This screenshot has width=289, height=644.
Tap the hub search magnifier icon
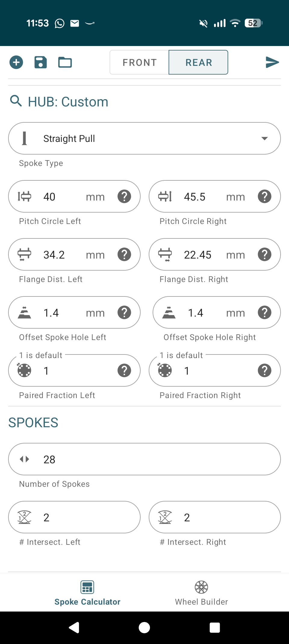click(16, 101)
